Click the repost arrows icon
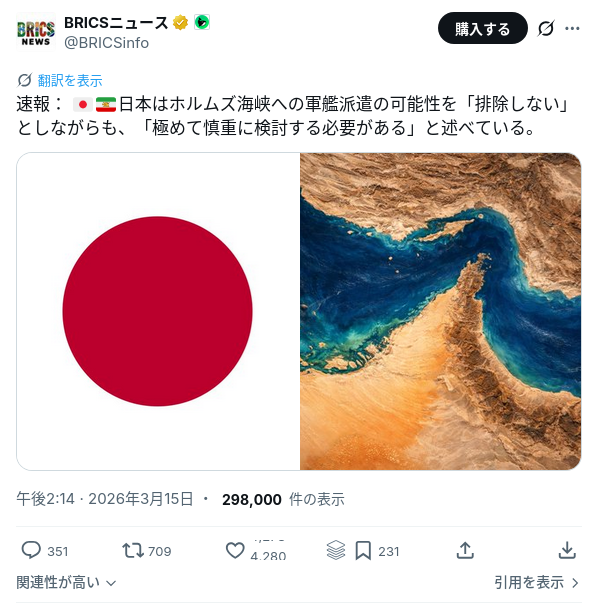Viewport: 598px width, 603px height. click(133, 550)
